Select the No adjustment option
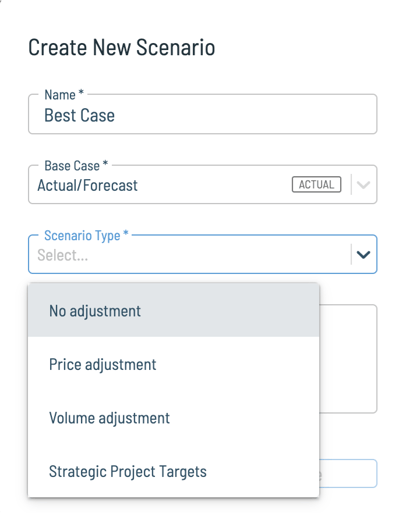The image size is (403, 513). tap(174, 310)
